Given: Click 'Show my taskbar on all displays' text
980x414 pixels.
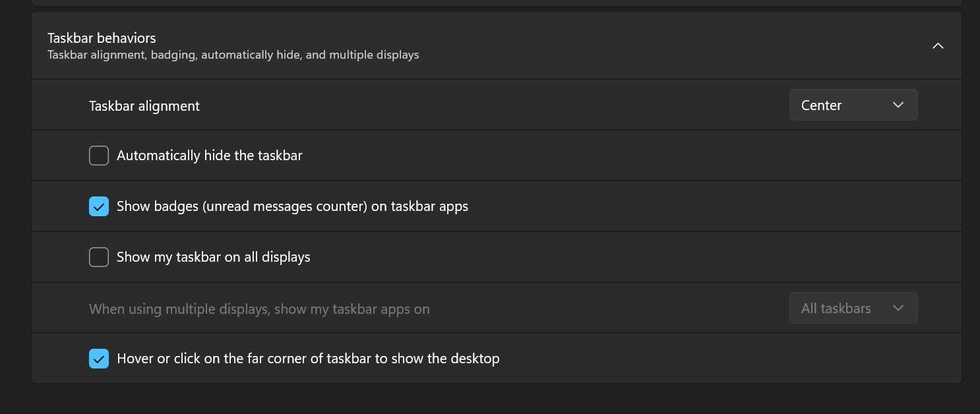Looking at the screenshot, I should (x=214, y=257).
